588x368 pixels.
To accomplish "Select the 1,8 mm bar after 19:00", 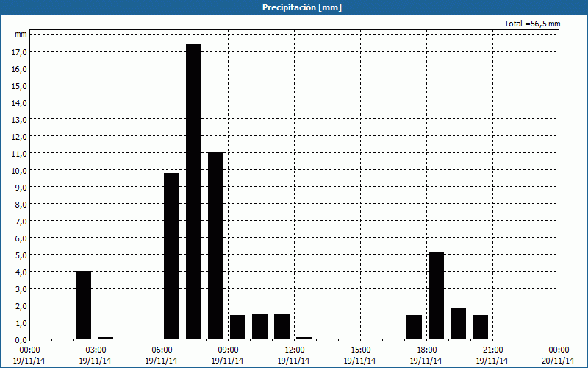I will tap(458, 324).
